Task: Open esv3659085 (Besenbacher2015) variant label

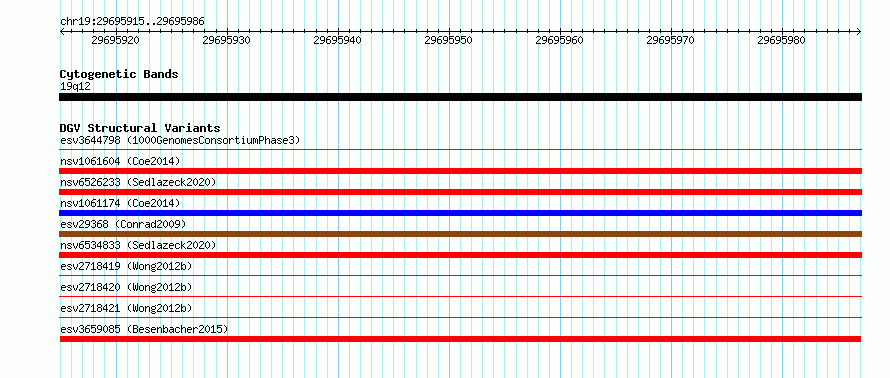Action: (144, 329)
